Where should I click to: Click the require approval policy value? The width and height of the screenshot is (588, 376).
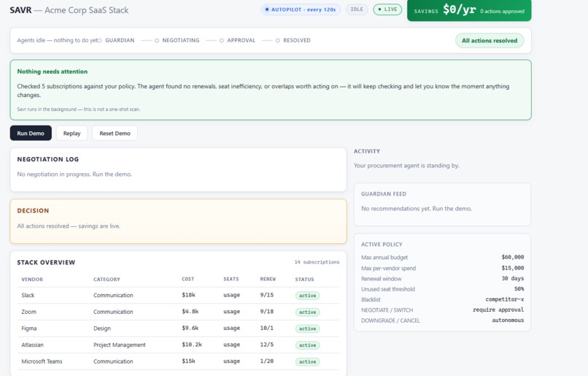coord(498,310)
